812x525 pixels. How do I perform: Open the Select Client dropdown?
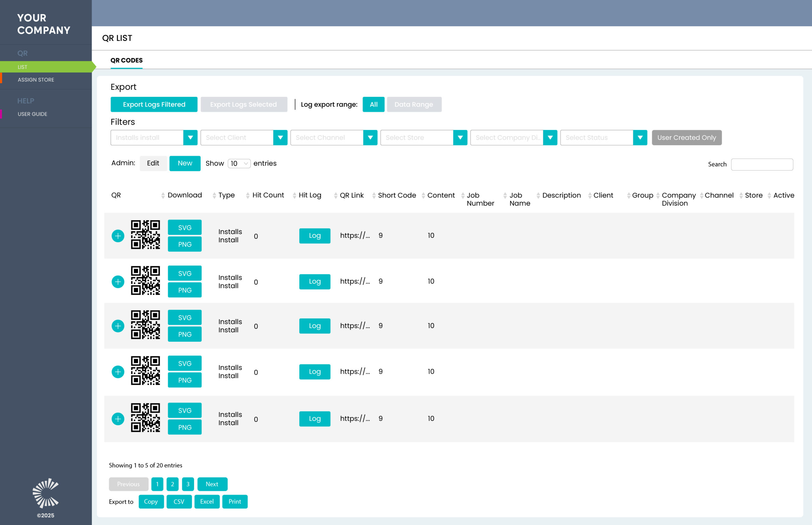point(244,137)
